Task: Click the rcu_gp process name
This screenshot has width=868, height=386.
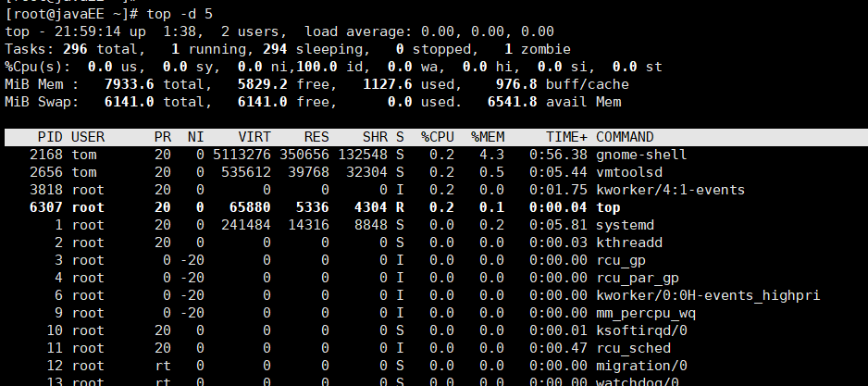Action: point(621,260)
